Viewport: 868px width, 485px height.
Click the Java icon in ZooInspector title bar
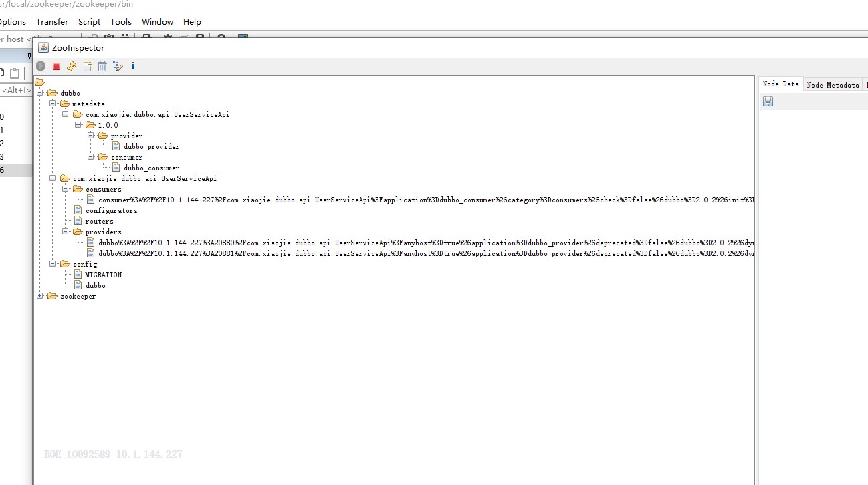(x=43, y=47)
